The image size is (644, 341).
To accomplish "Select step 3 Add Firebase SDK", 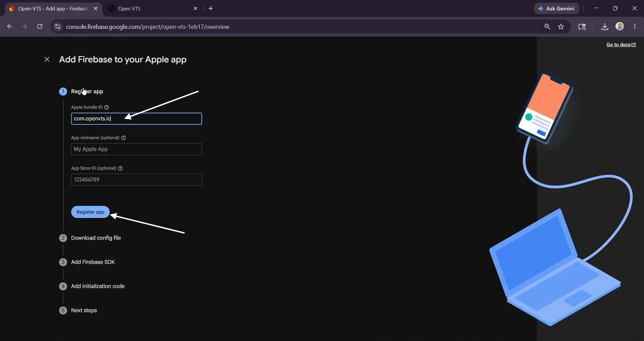I will point(93,262).
